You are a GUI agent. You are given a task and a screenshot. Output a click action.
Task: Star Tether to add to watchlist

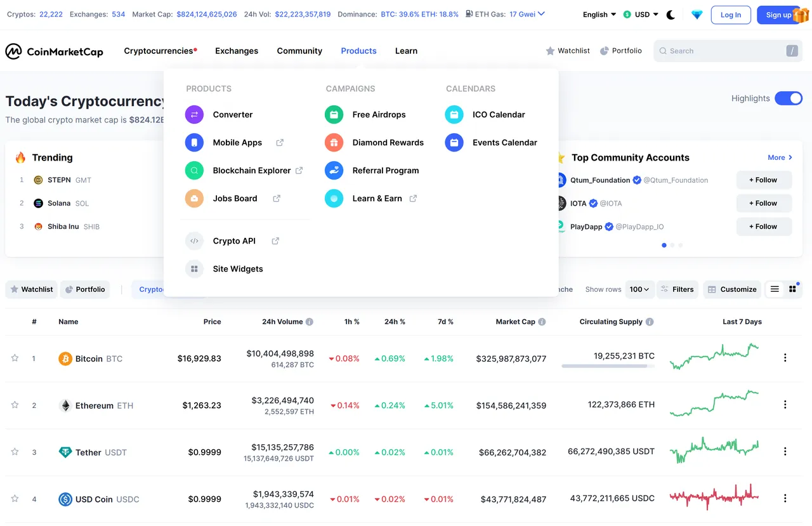tap(15, 452)
